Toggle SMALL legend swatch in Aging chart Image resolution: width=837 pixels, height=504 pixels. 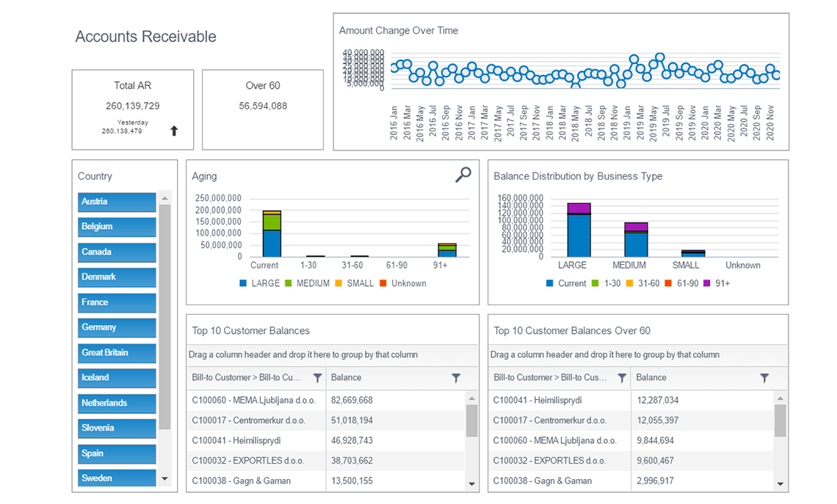pyautogui.click(x=338, y=283)
